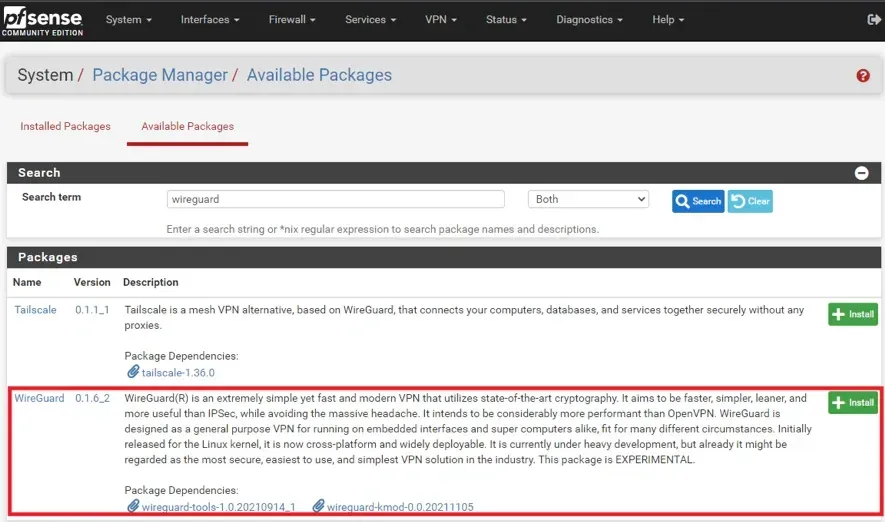The width and height of the screenshot is (885, 522).
Task: Click the Clear button
Action: pyautogui.click(x=750, y=201)
